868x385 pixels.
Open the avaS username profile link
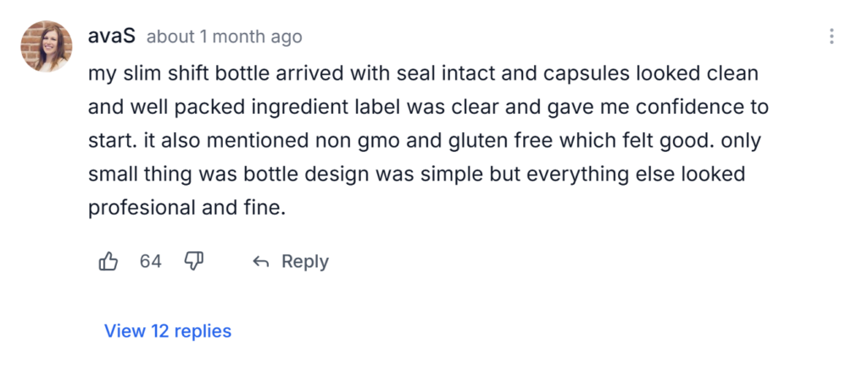(x=111, y=36)
